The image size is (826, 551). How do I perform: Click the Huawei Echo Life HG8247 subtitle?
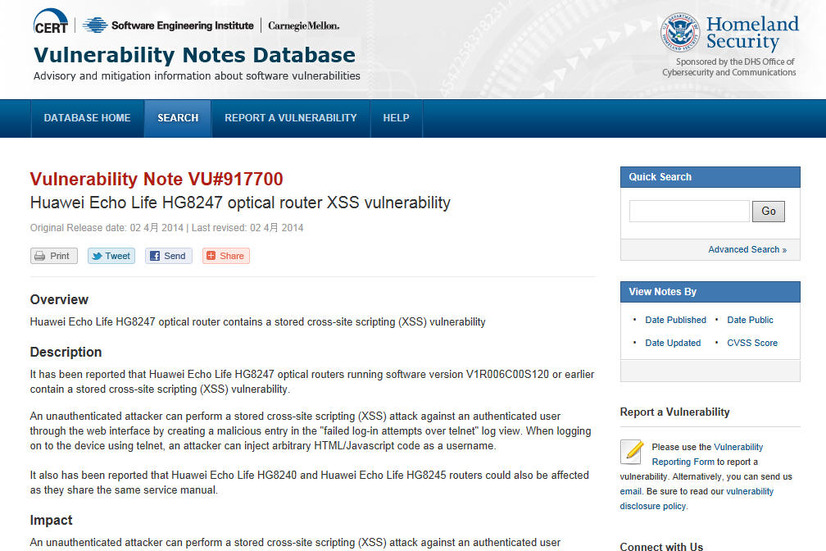[x=240, y=203]
